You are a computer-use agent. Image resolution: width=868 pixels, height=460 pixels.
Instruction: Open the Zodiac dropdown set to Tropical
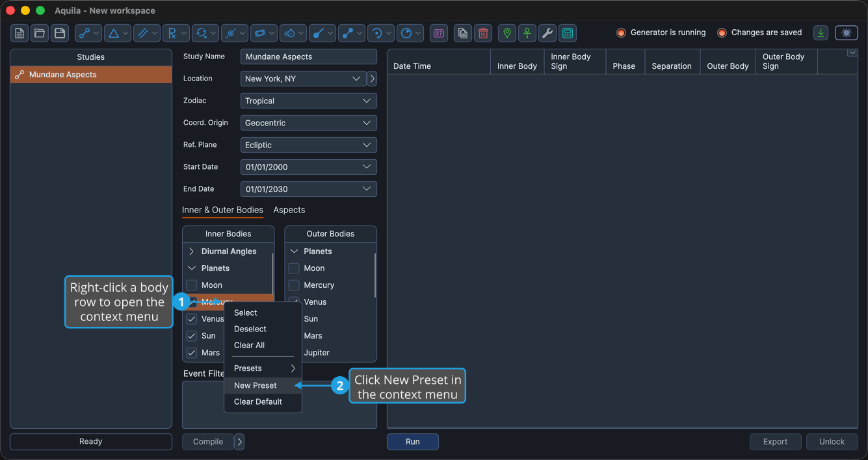pyautogui.click(x=309, y=101)
